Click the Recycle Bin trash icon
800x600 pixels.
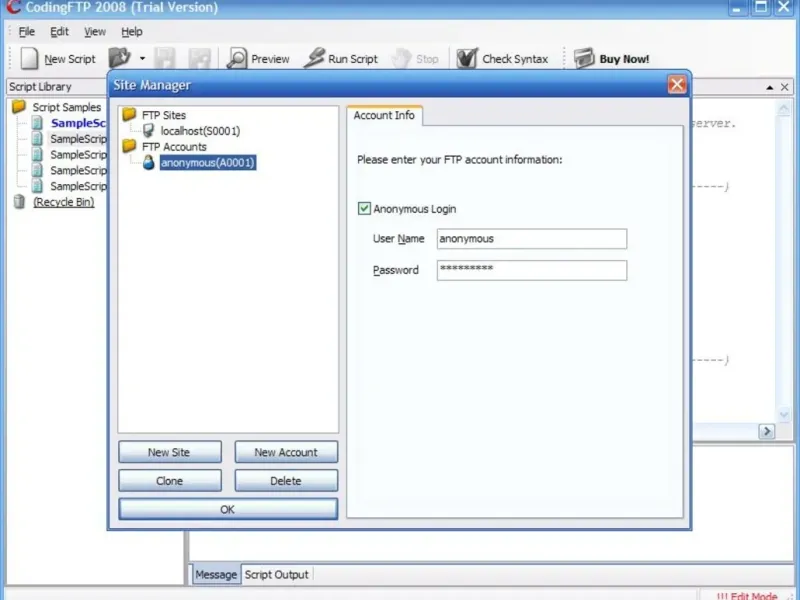tap(19, 202)
